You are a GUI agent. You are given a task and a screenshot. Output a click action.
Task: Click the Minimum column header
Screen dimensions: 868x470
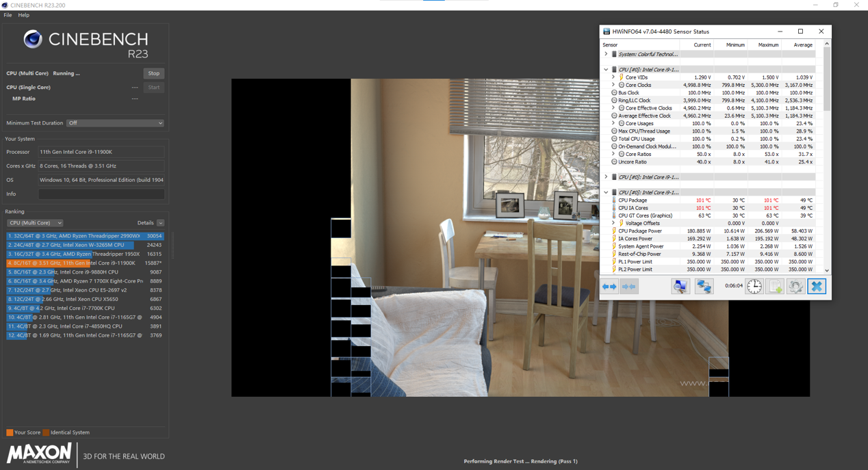[730, 44]
